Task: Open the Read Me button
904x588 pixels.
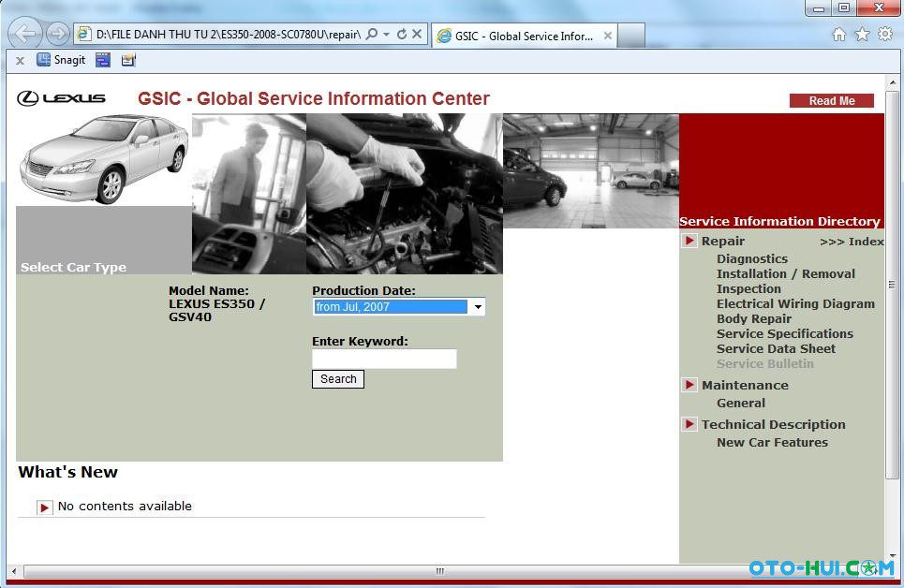Action: pyautogui.click(x=831, y=101)
